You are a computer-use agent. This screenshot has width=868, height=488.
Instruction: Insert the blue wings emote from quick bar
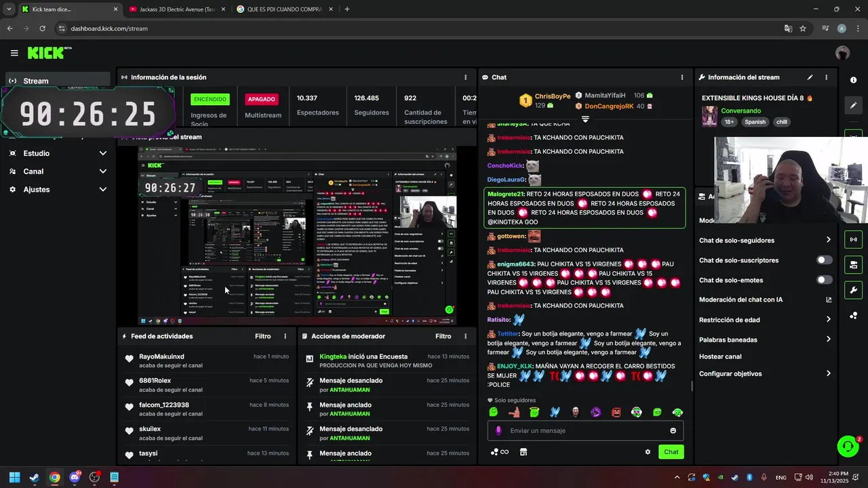pyautogui.click(x=555, y=412)
